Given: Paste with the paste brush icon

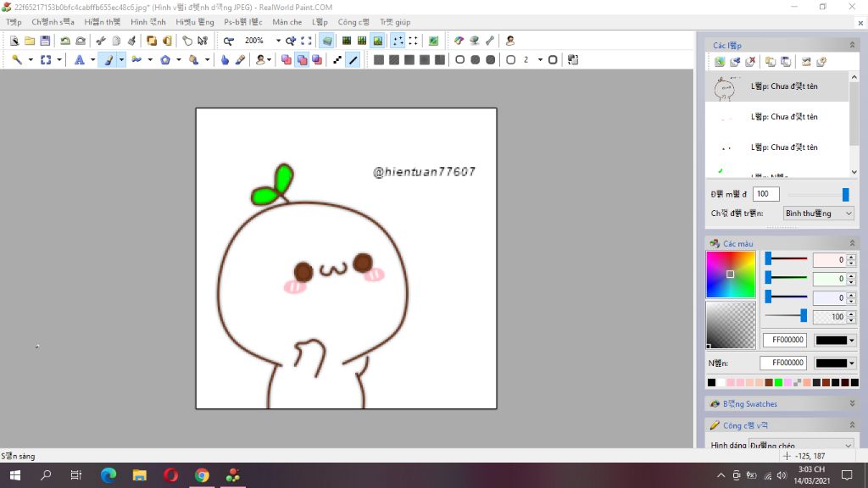Looking at the screenshot, I should [131, 41].
